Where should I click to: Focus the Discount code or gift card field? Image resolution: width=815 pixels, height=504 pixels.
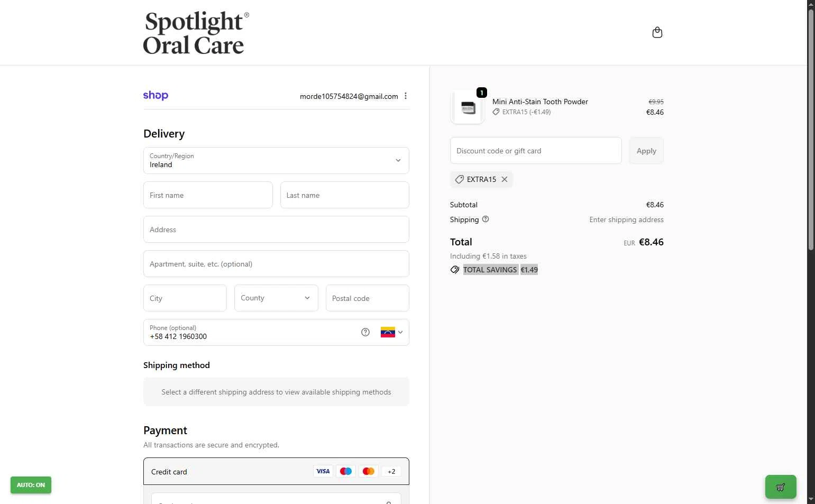[536, 151]
